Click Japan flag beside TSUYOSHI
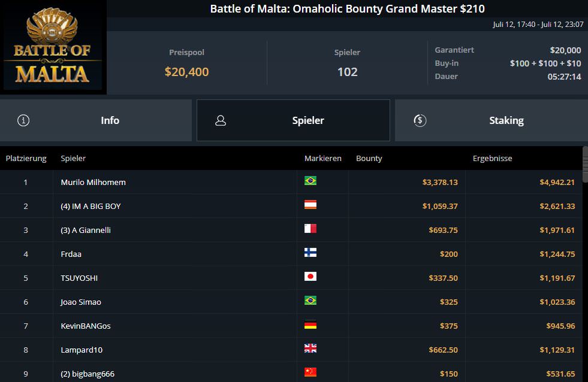The height and width of the screenshot is (382, 588). [x=310, y=277]
